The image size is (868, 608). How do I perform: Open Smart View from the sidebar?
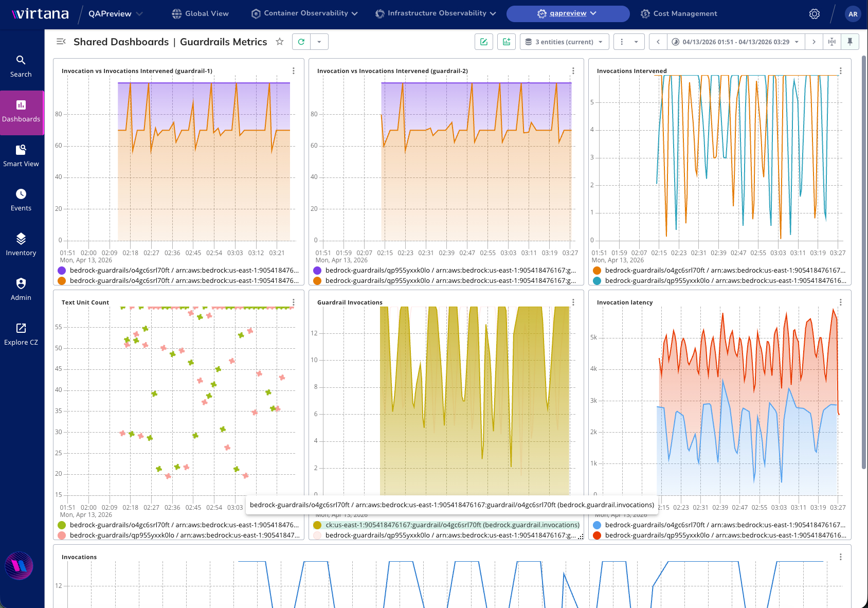(21, 155)
